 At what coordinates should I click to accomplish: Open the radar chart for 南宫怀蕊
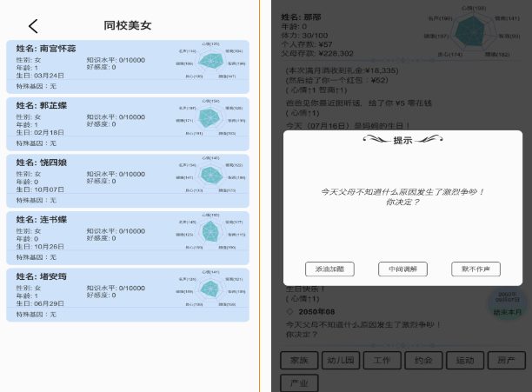(209, 63)
